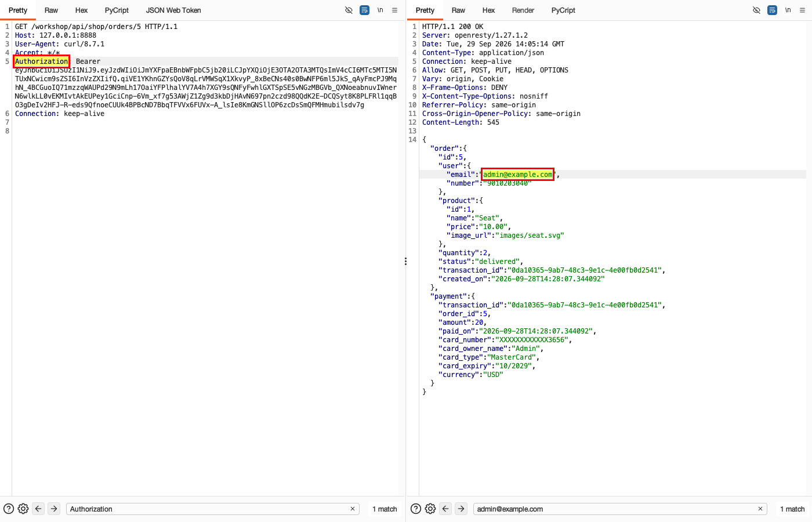Toggle word wrap icon in response panel
The height and width of the screenshot is (522, 812).
tap(772, 10)
